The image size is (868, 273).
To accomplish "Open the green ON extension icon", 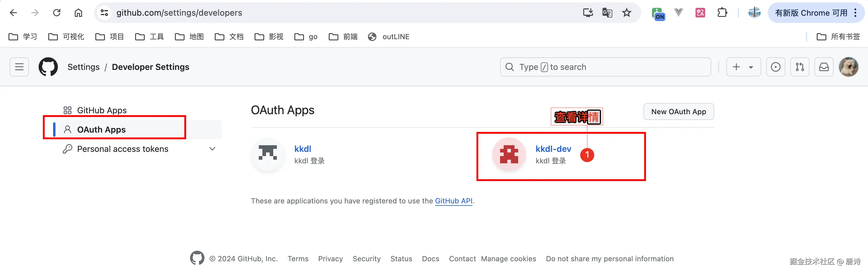I will pos(658,14).
